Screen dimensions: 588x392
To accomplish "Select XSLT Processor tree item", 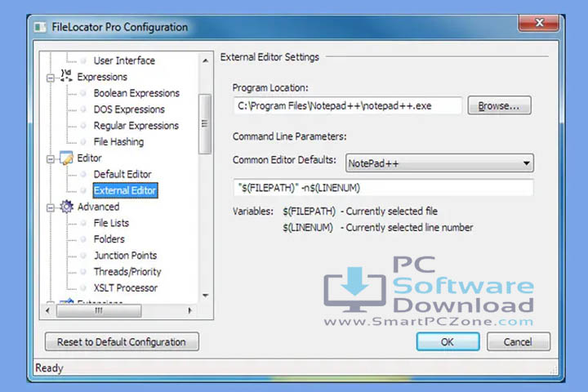I will click(125, 287).
